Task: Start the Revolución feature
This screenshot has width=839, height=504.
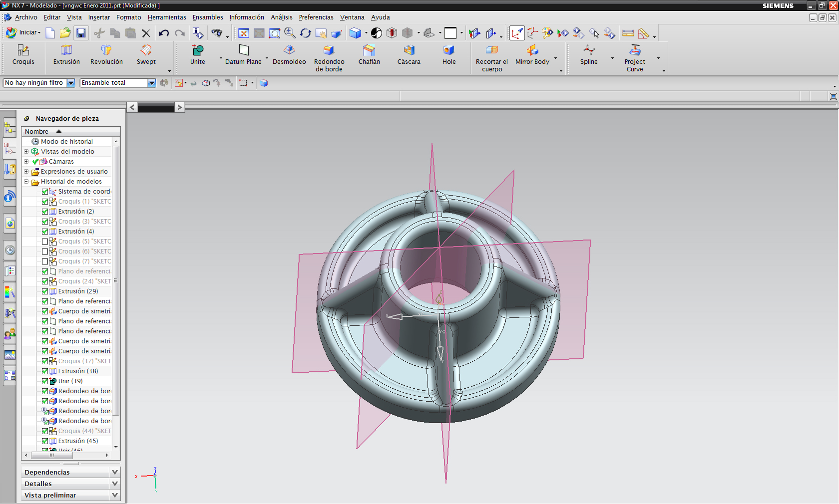Action: 106,55
